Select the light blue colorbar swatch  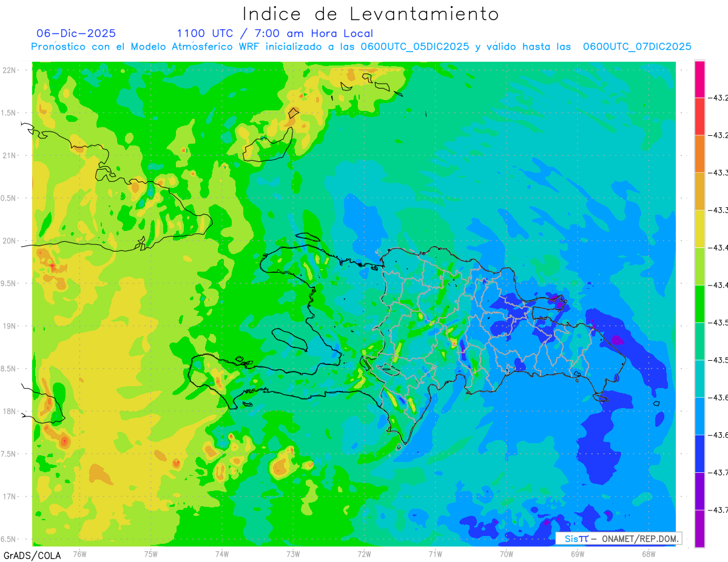coord(699,417)
